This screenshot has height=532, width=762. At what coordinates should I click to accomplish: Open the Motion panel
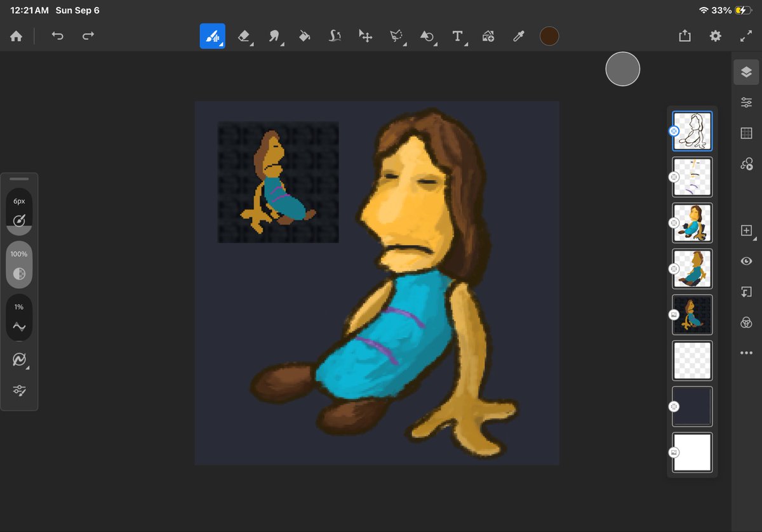click(746, 164)
